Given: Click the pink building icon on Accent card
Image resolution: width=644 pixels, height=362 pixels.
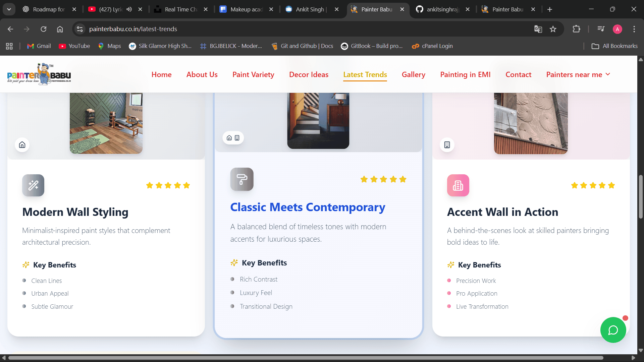Looking at the screenshot, I should (458, 185).
